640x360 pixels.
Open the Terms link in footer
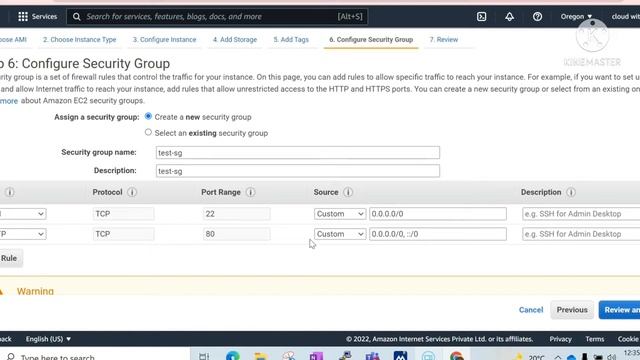coord(595,339)
